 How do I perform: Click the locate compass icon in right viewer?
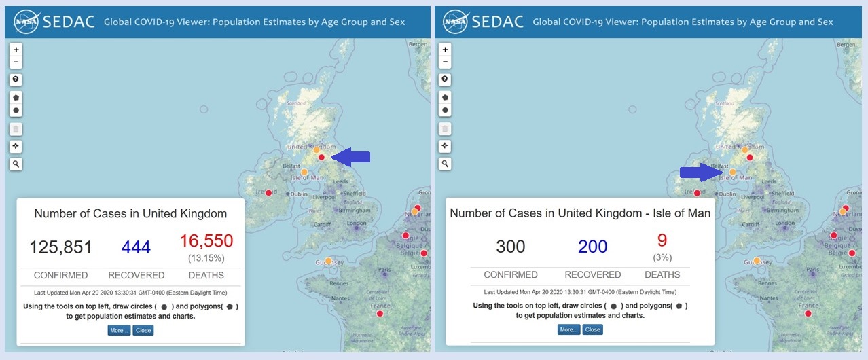[x=445, y=146]
